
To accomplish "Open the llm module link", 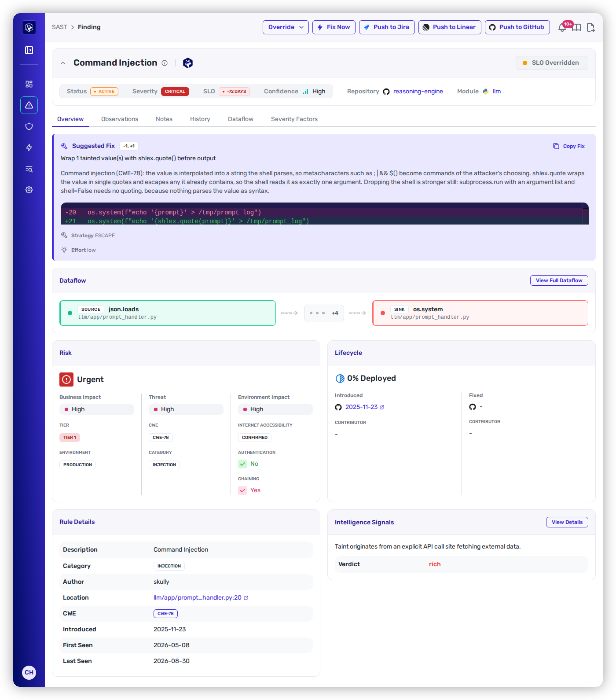I will [497, 92].
